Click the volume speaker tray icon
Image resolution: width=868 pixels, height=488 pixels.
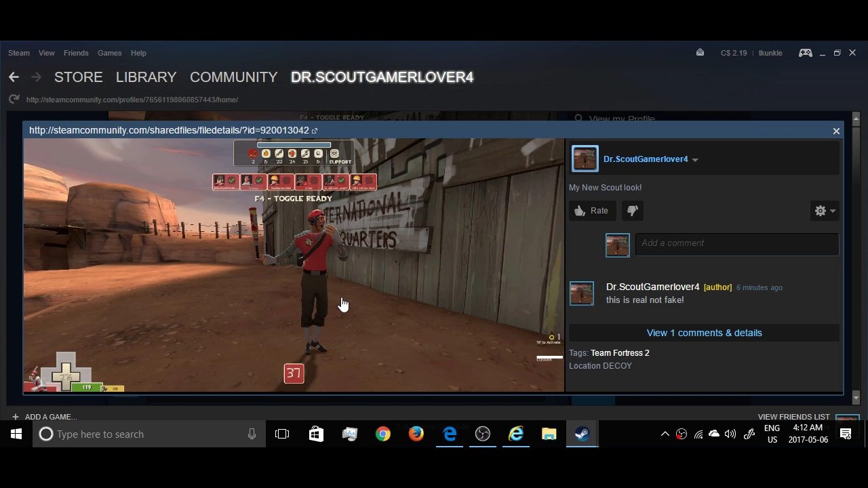[x=730, y=434]
